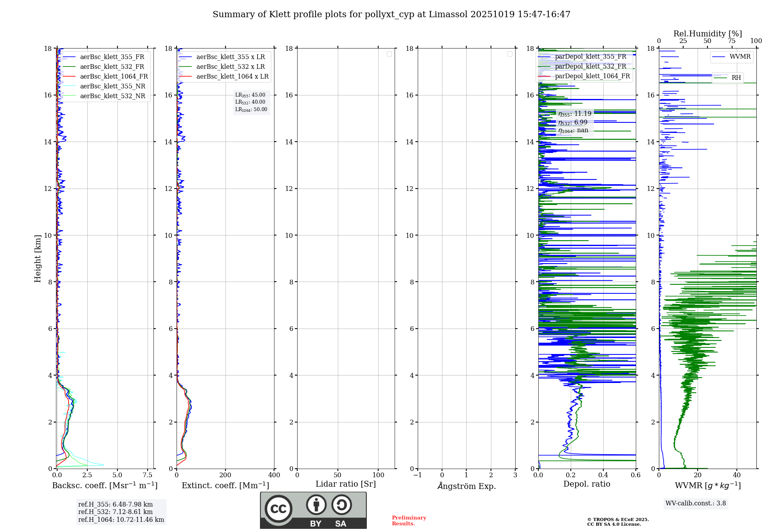Click the cyan aerBsc_klett_355_NR legend line

(69, 86)
